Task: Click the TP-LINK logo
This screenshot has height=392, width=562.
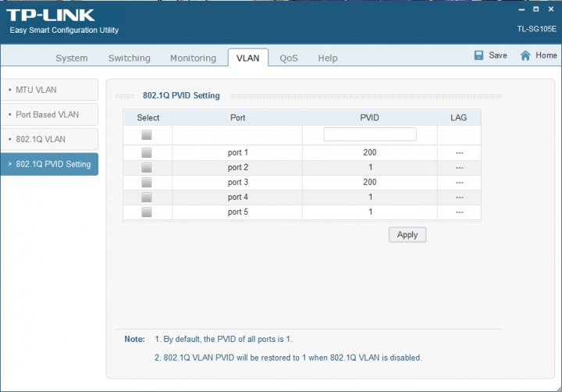Action: (x=51, y=15)
